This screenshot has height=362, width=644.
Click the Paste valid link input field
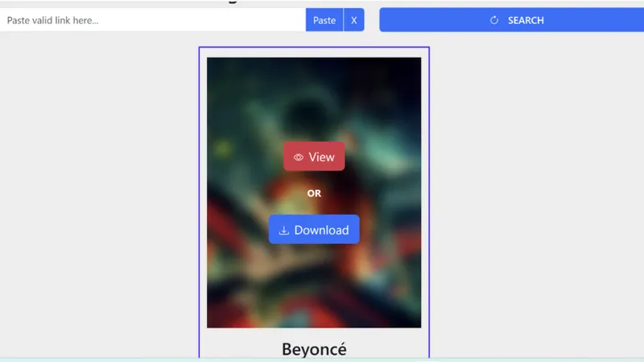[x=152, y=20]
